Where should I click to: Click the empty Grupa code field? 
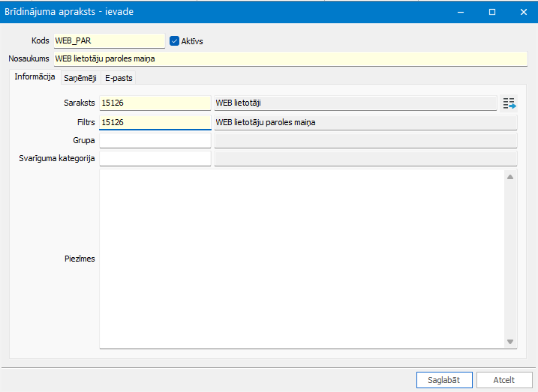[x=155, y=141]
